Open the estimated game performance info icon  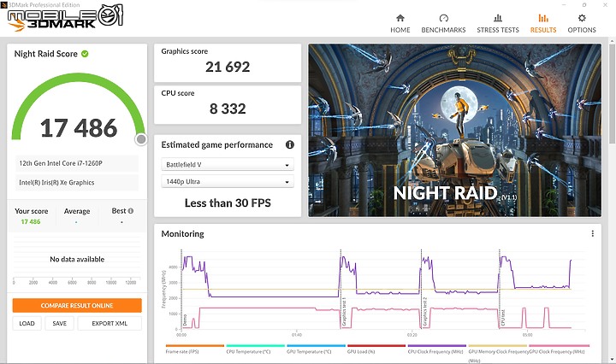[x=290, y=144]
